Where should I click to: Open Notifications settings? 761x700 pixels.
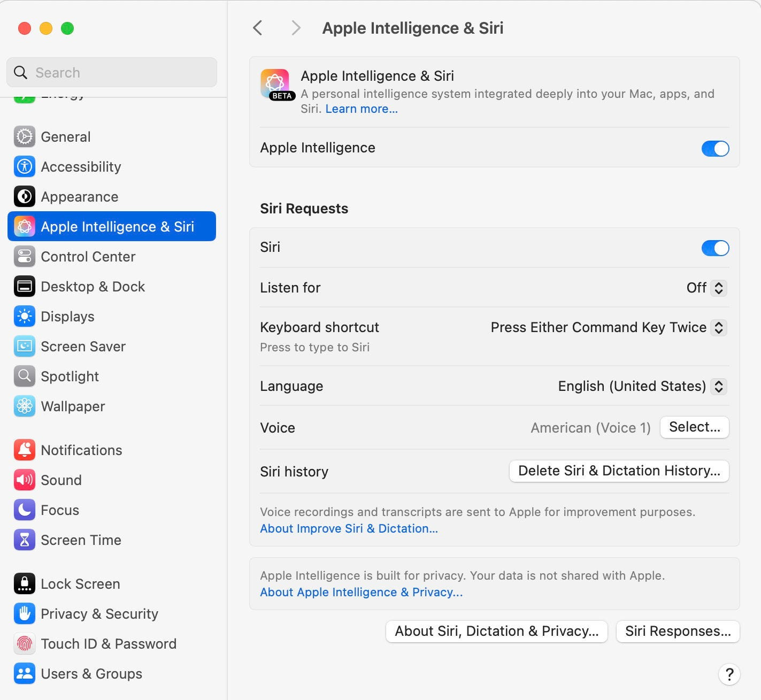(x=112, y=450)
